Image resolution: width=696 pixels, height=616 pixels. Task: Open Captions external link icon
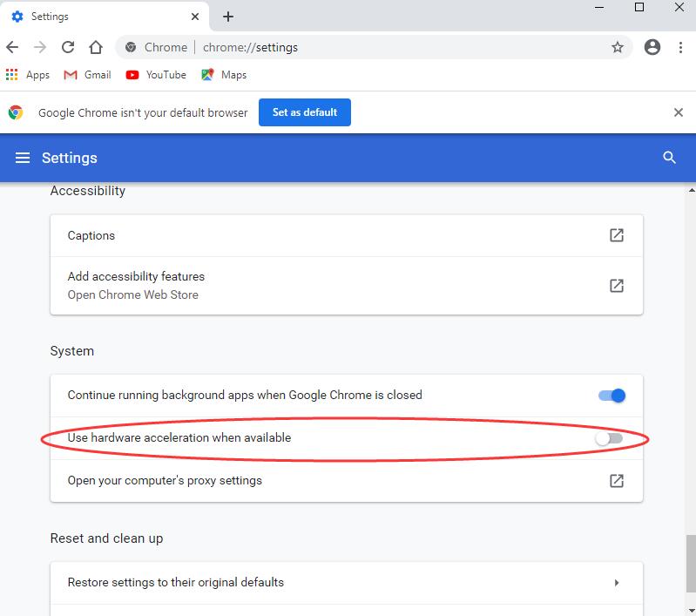[617, 235]
